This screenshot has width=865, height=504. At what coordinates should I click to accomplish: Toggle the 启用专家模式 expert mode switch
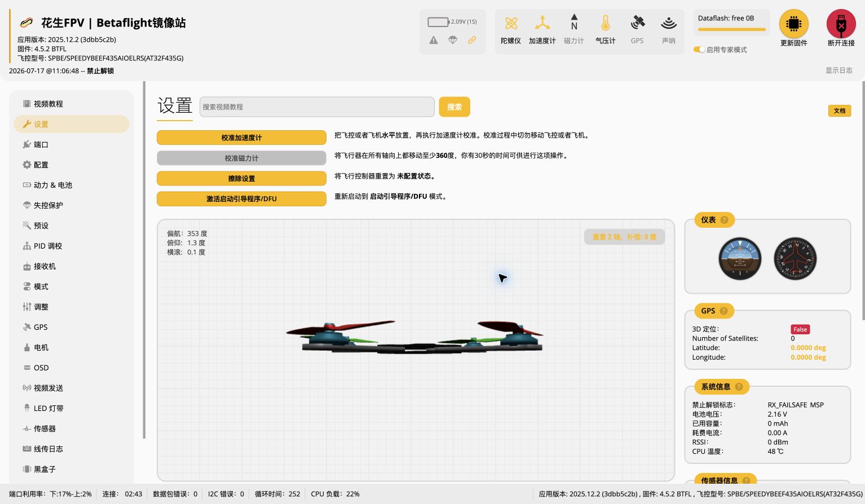[699, 50]
